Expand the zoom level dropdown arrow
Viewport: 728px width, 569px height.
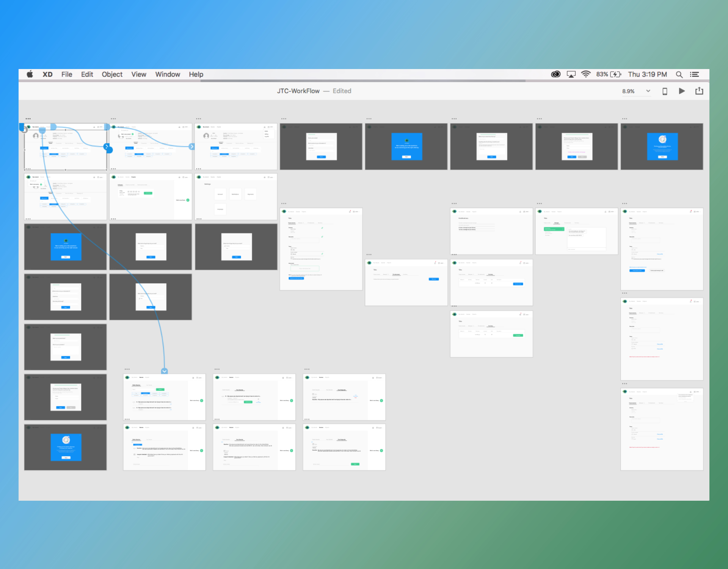pyautogui.click(x=648, y=91)
